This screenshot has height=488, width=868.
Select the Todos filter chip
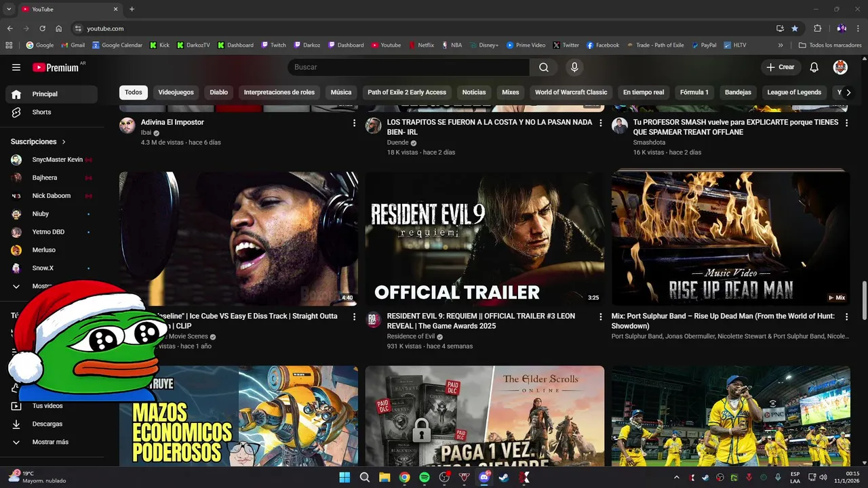tap(134, 92)
